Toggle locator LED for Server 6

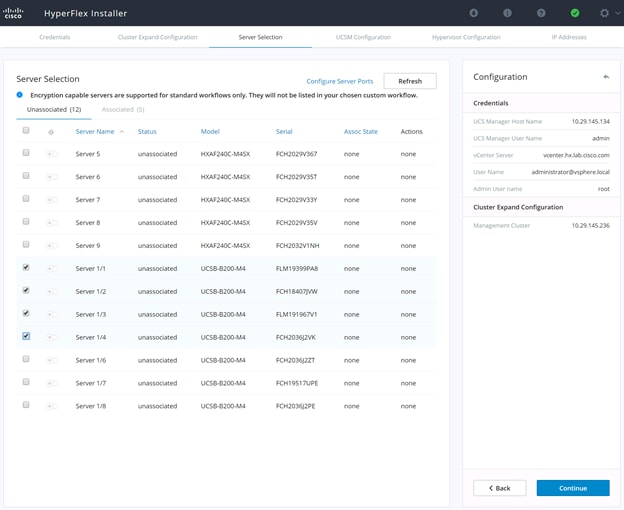[x=52, y=177]
